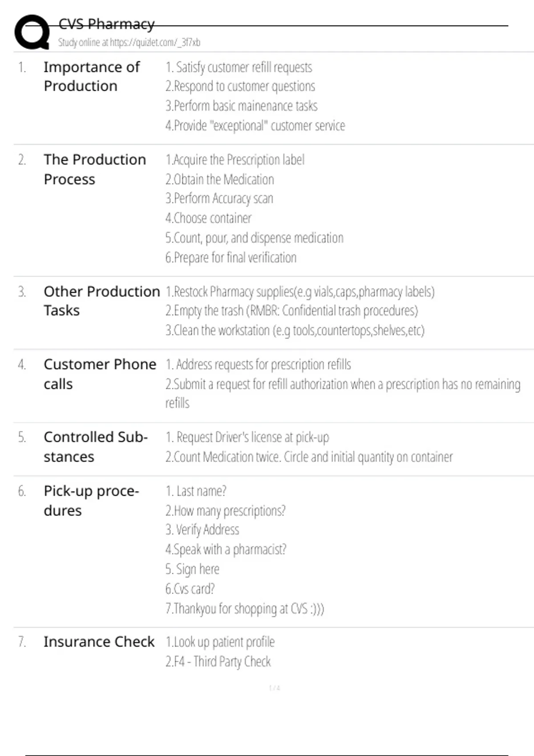534x756 pixels.
Task: Click the CVS Pharmacy title
Action: tap(106, 24)
